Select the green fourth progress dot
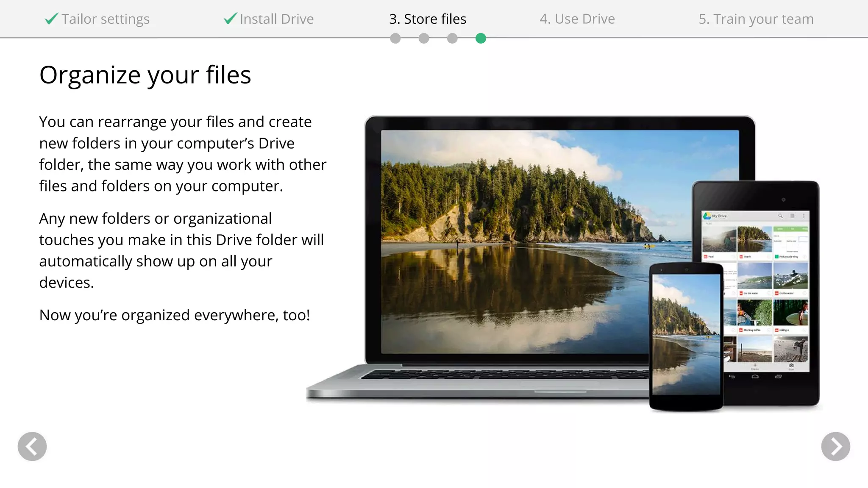Screen dimensions: 868x488 (x=481, y=39)
